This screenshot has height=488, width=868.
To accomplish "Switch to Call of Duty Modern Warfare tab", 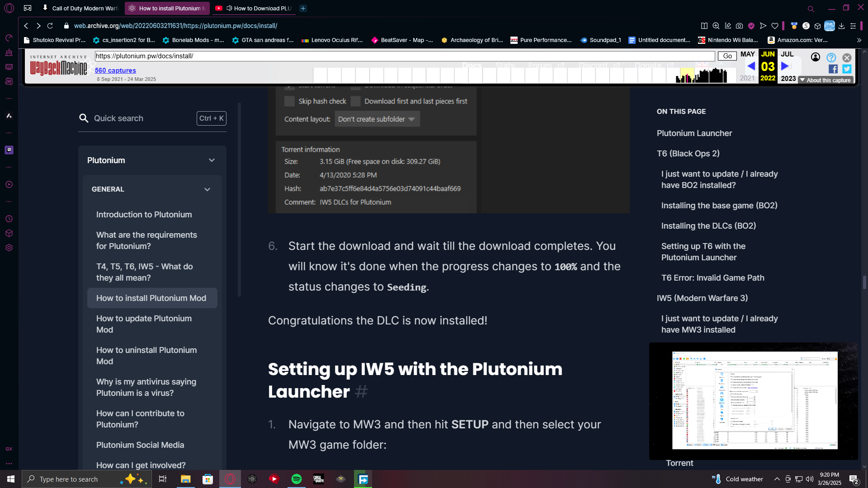I will (x=84, y=8).
